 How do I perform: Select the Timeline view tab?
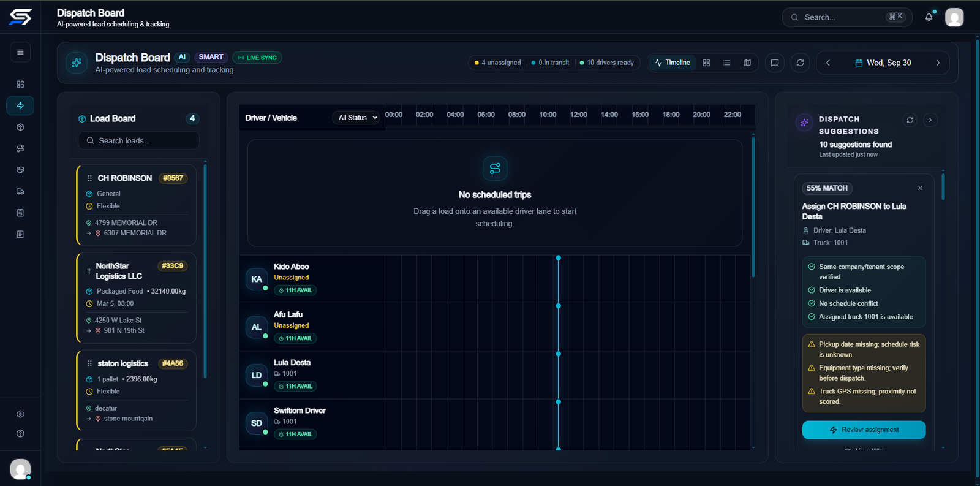click(672, 63)
